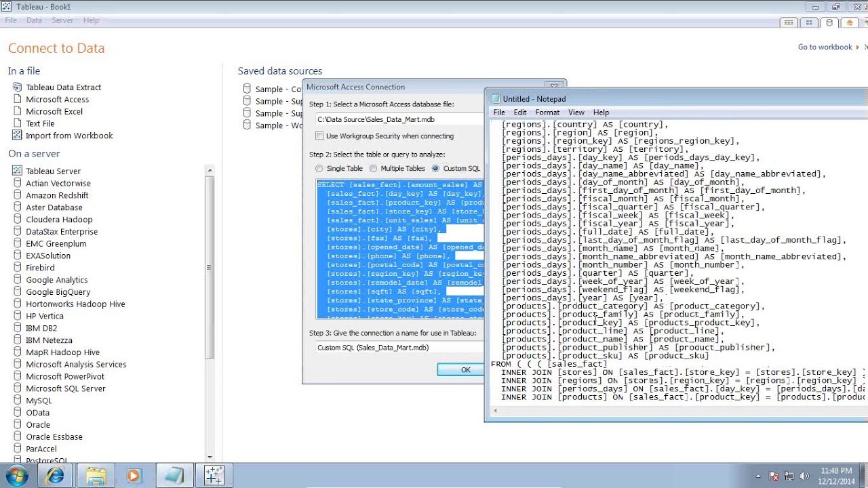Choose Import from Workbook

pyautogui.click(x=69, y=136)
